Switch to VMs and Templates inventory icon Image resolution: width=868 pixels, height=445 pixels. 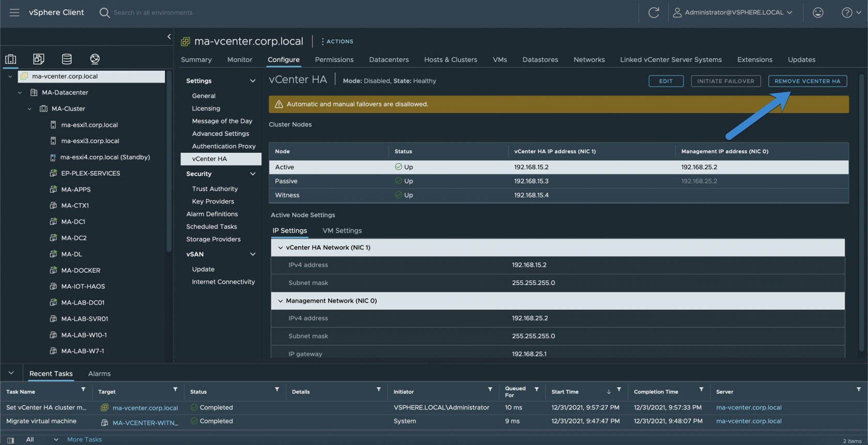(x=39, y=59)
